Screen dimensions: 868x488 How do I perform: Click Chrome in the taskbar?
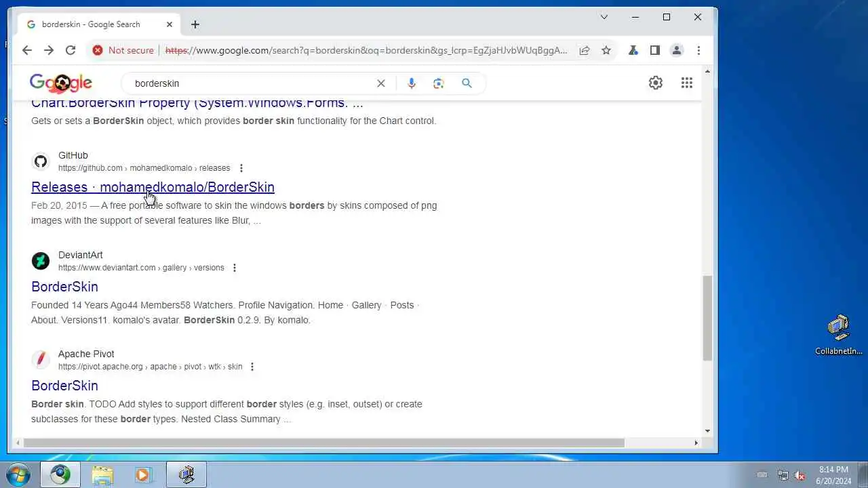click(60, 474)
